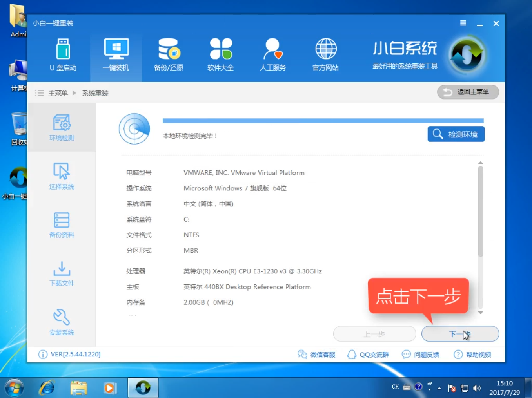Visit the 官方网站 official site

(325, 55)
